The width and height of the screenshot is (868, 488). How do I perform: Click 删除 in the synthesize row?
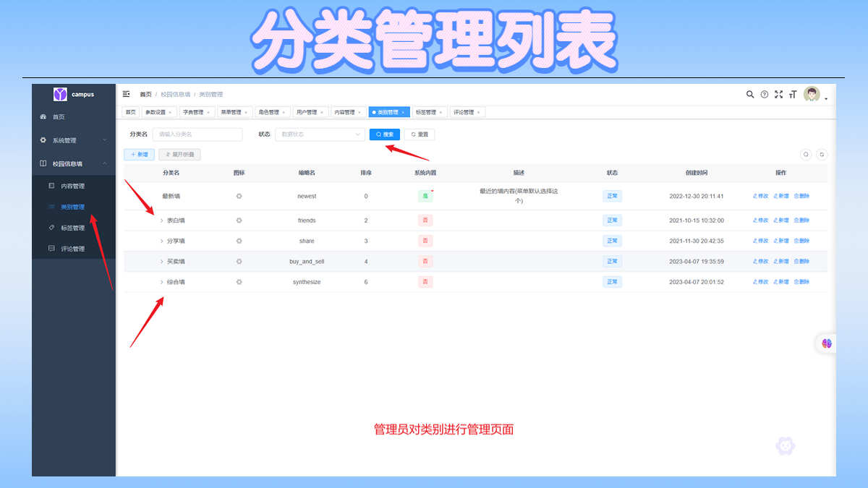[x=801, y=282]
